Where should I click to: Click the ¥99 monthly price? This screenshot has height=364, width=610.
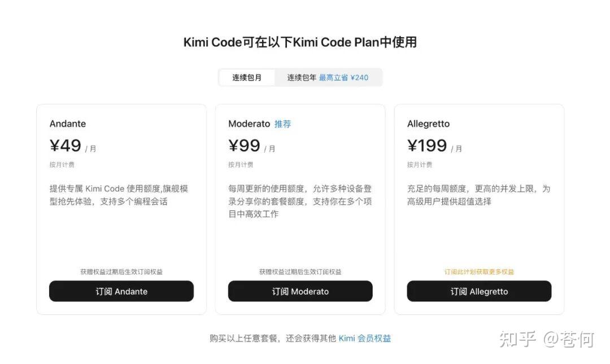(244, 146)
